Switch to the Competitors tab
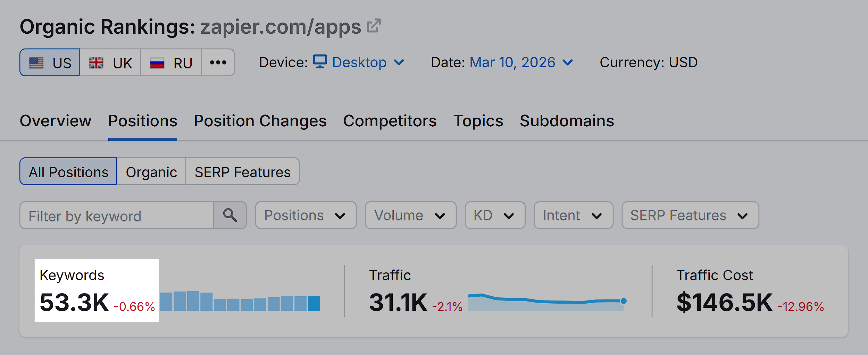Screen dimensions: 868x355 point(390,121)
